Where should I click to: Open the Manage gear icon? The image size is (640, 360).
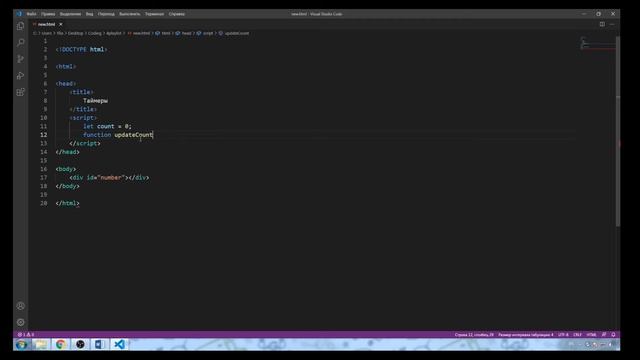(x=20, y=322)
